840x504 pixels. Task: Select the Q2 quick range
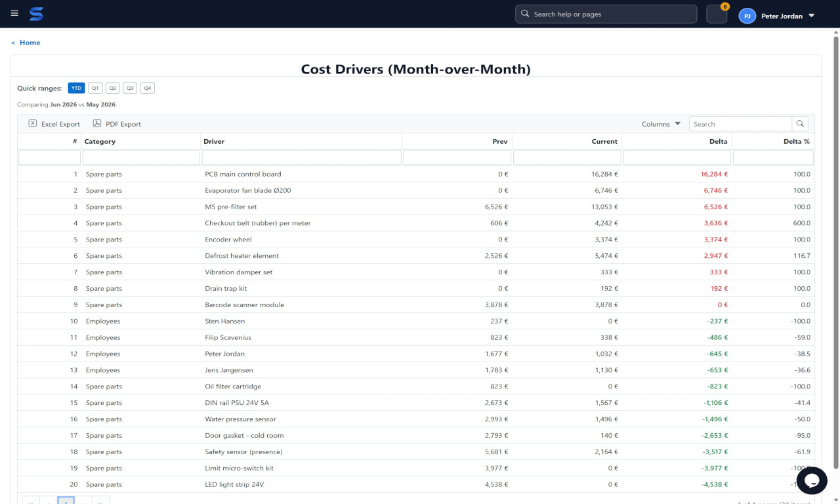113,88
